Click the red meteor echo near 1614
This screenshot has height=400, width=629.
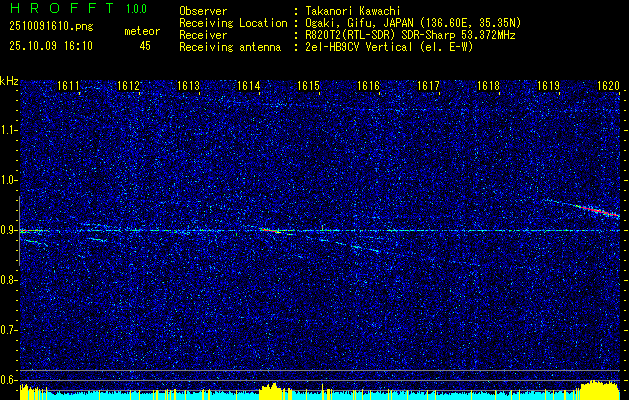270,230
